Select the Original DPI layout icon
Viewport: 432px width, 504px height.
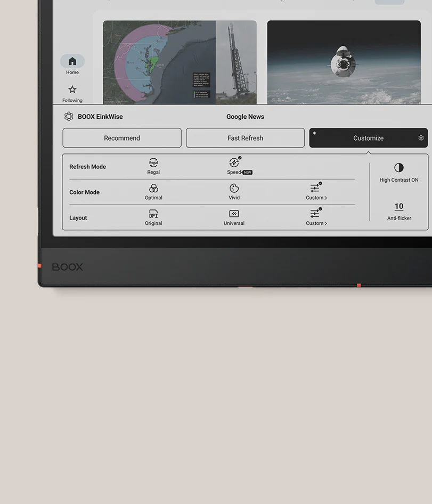tap(153, 215)
